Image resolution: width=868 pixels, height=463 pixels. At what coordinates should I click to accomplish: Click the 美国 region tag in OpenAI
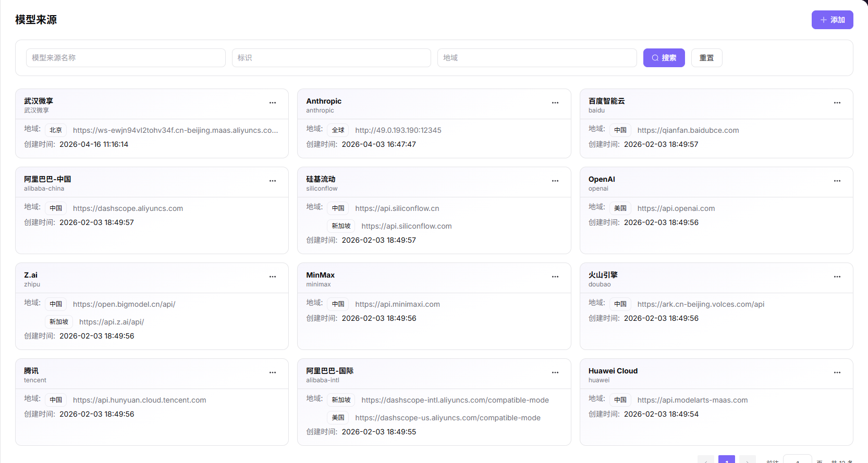pos(620,208)
